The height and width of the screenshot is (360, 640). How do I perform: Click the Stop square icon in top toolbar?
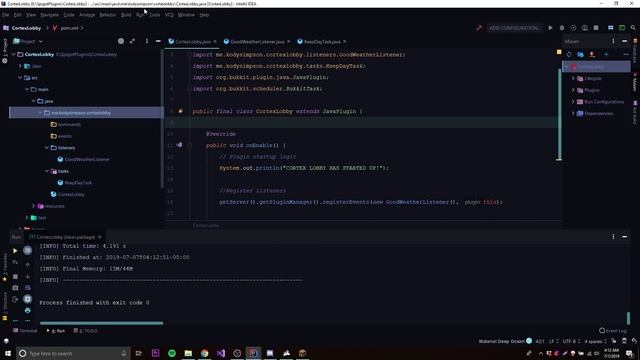[596, 28]
